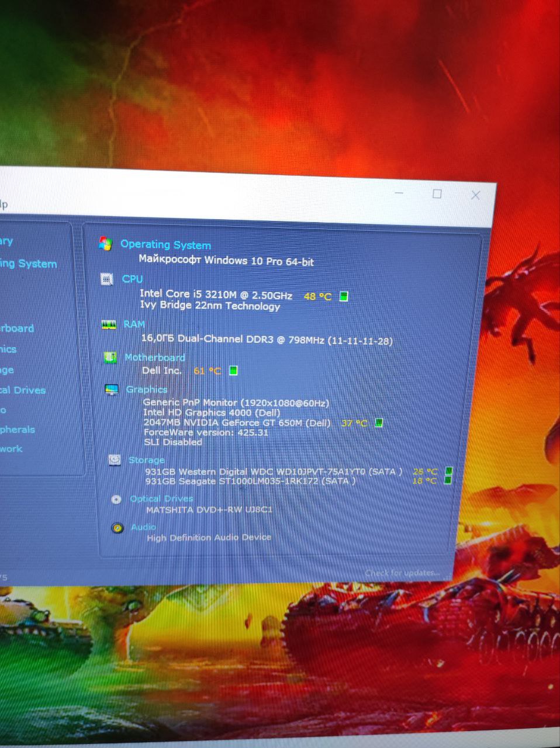Image resolution: width=560 pixels, height=748 pixels.
Task: Click the Dell motherboard temperature indicator icon
Action: pos(233,370)
